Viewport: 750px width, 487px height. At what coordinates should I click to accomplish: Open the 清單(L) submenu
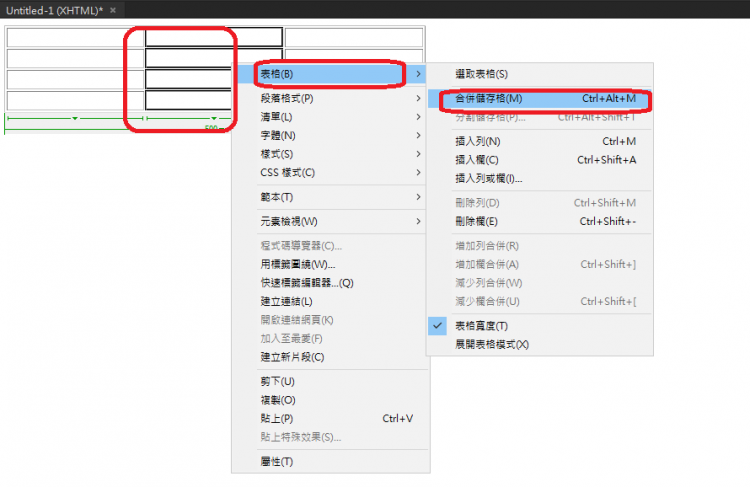pos(276,117)
